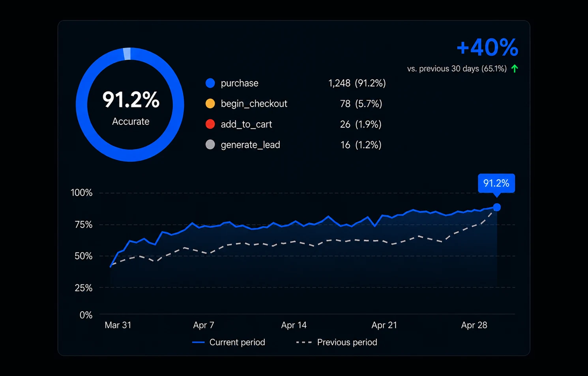The width and height of the screenshot is (588, 376).
Task: Click the 1,248 (91.2%) purchase value
Action: [x=357, y=83]
